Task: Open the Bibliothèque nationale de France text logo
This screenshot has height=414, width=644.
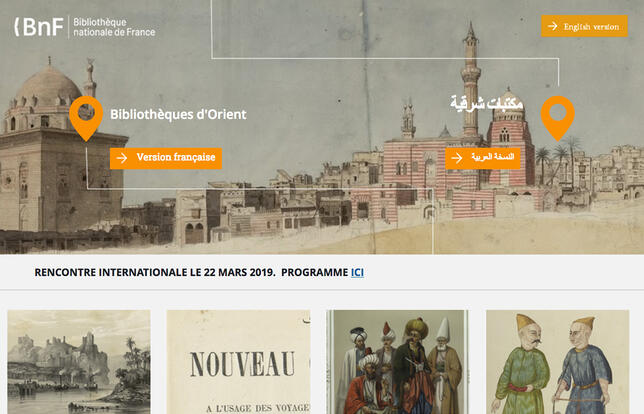Action: 114,27
